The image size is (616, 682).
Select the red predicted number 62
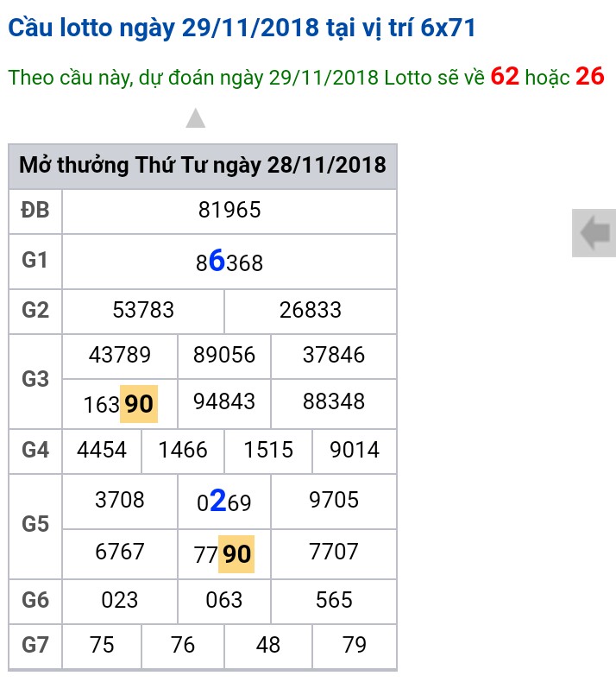pyautogui.click(x=505, y=76)
